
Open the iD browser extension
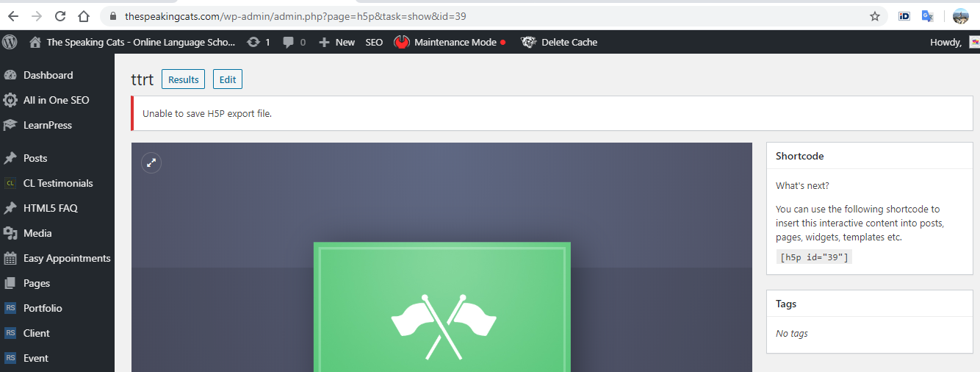905,16
